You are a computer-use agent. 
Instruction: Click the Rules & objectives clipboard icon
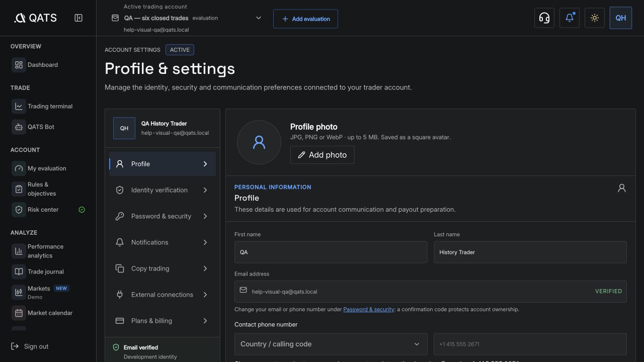(x=19, y=189)
